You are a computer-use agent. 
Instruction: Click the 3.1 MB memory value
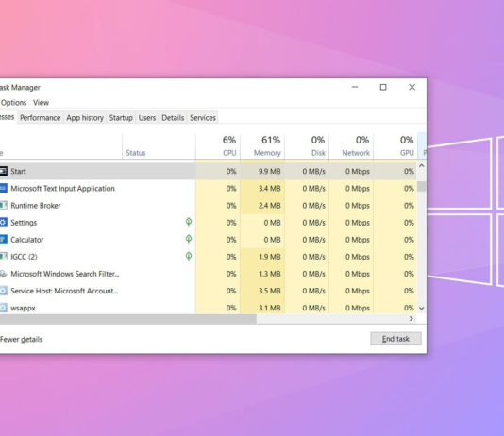pos(269,308)
